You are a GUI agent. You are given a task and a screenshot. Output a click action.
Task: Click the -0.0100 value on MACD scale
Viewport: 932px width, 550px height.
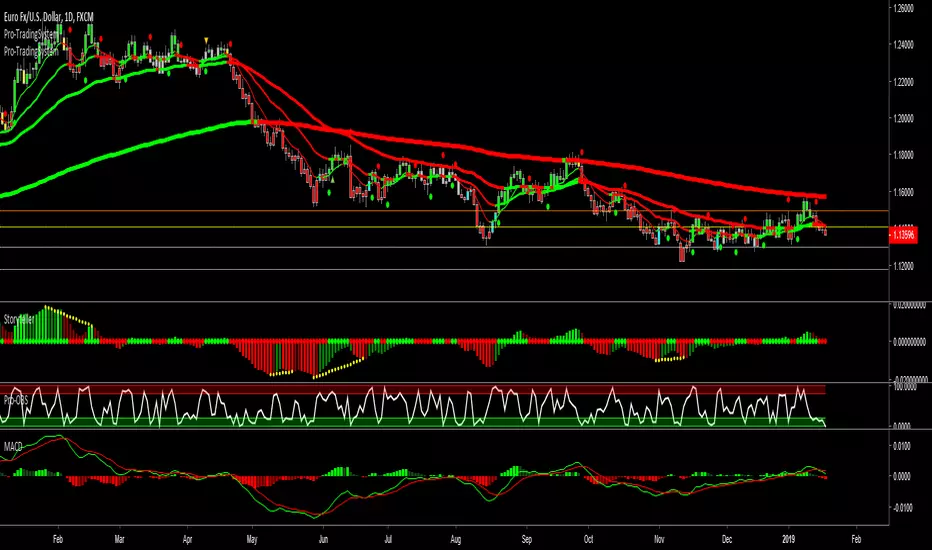tap(901, 507)
